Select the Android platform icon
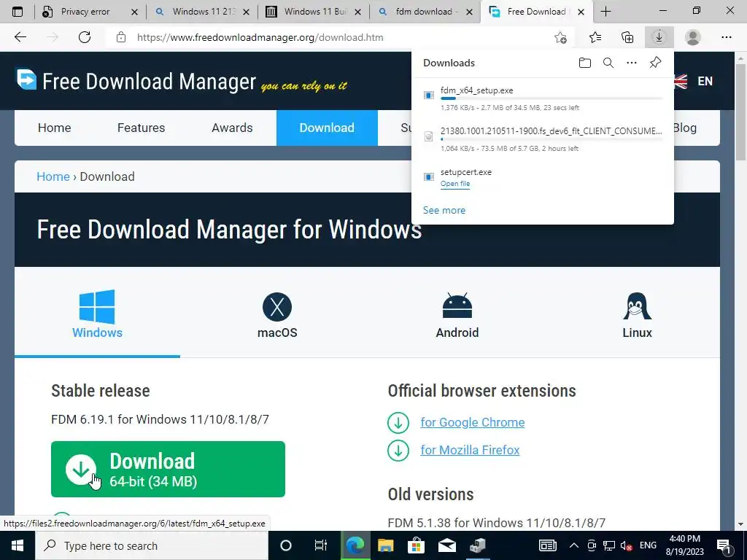 [x=457, y=306]
